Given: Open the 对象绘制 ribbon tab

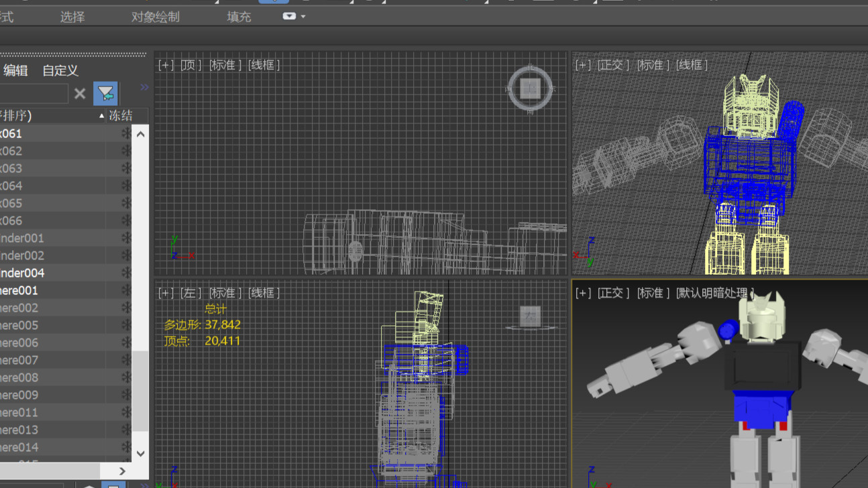Looking at the screenshot, I should click(155, 17).
